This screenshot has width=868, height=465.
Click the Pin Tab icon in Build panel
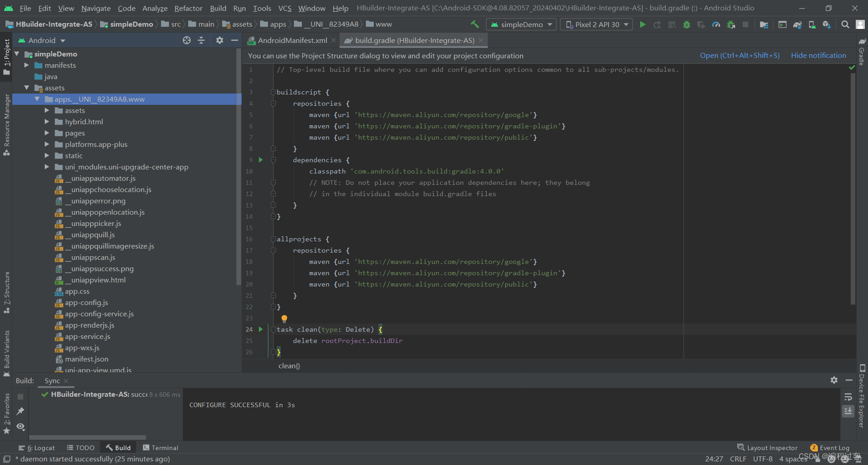click(20, 411)
